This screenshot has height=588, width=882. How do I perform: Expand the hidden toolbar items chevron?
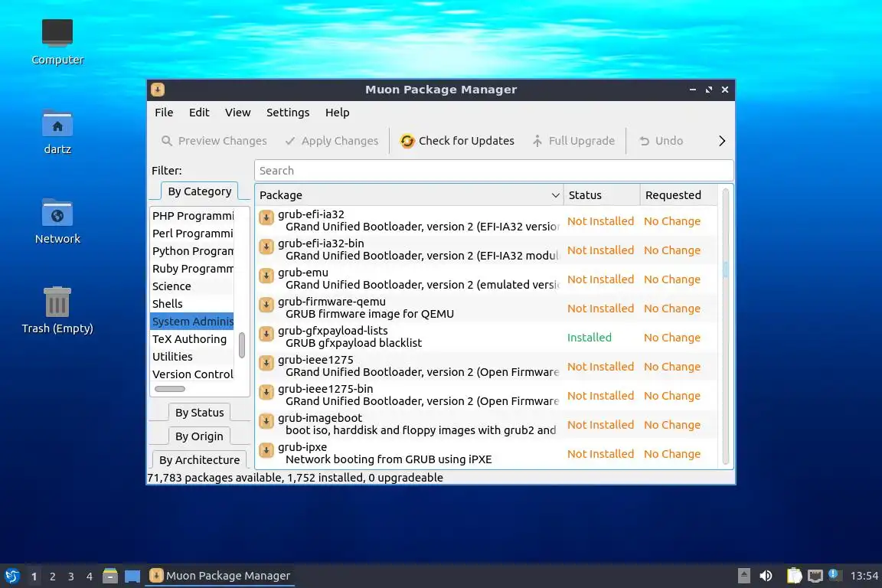pos(722,141)
